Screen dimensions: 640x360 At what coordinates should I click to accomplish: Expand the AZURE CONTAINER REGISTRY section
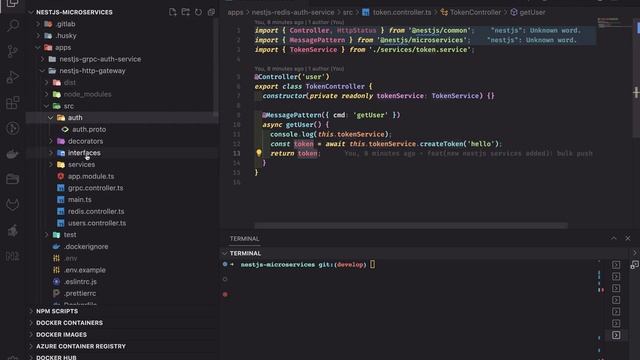pyautogui.click(x=81, y=346)
